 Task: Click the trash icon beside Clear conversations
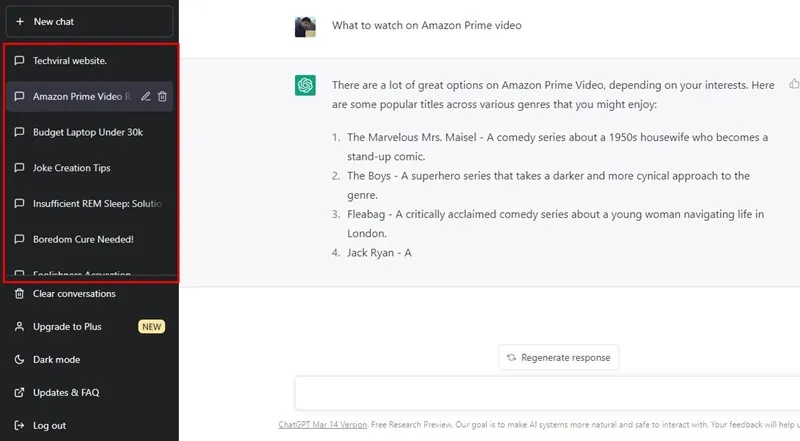[19, 293]
